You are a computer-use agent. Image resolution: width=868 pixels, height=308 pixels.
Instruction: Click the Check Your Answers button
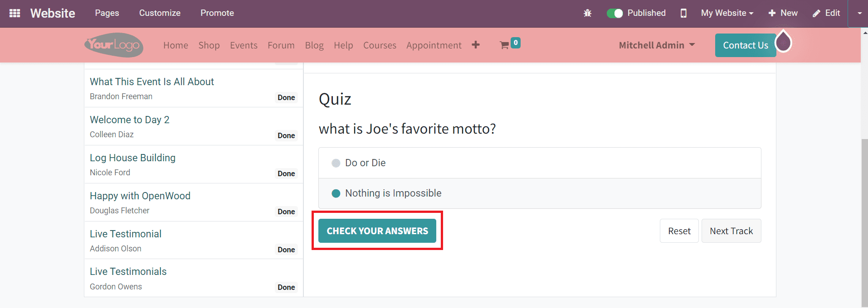377,231
